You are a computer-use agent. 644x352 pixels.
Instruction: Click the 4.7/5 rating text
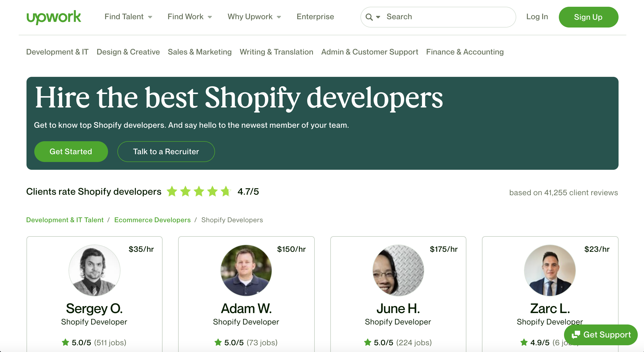[x=248, y=192]
